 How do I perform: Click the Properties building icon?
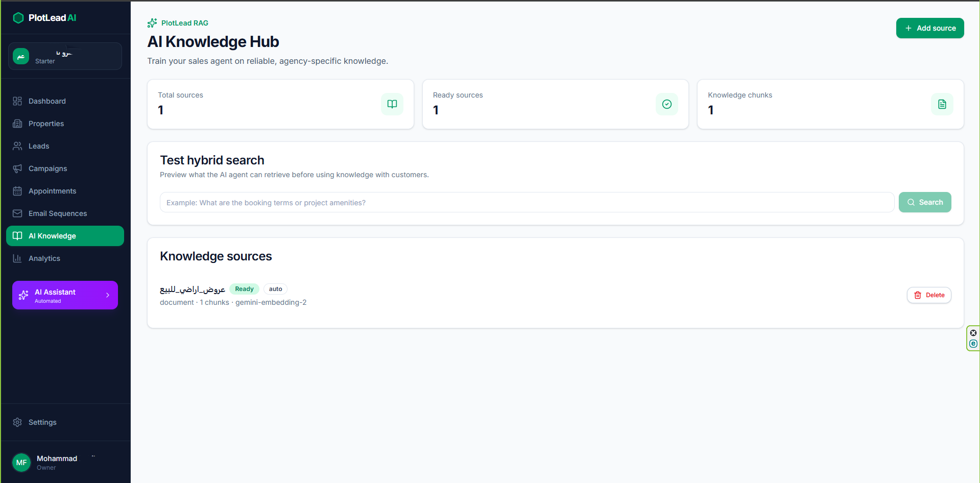point(17,124)
